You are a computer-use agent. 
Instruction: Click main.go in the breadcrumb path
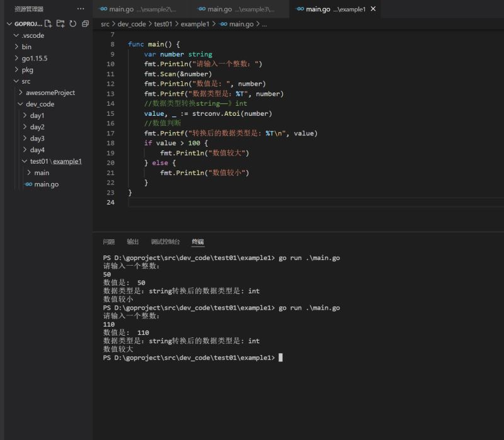241,24
